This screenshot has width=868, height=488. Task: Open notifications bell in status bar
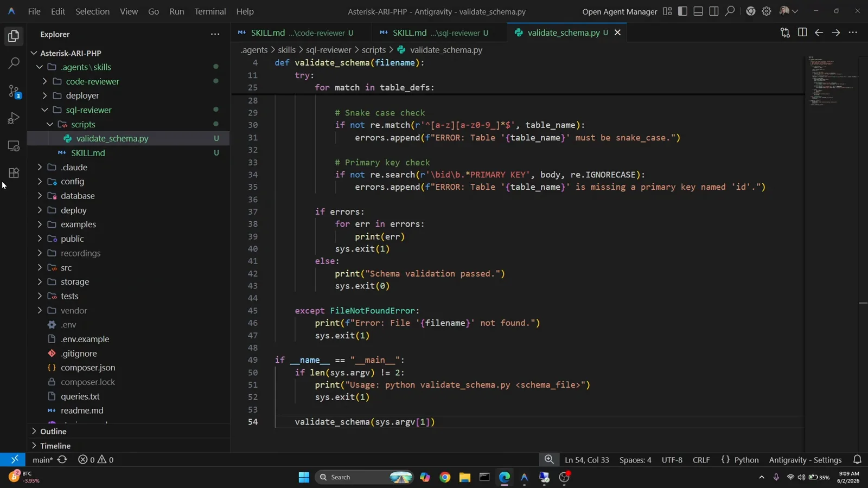pos(857,460)
